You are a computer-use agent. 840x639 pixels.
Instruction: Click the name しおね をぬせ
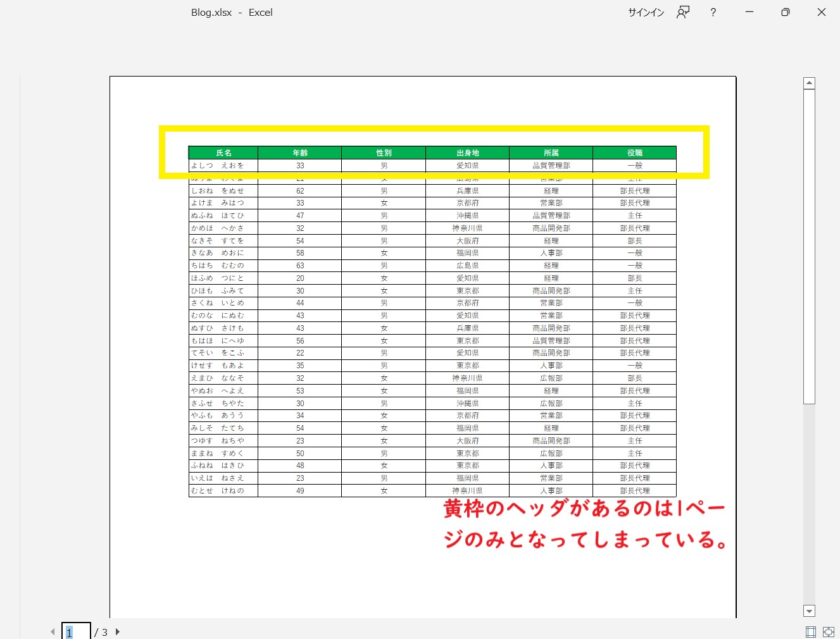(x=218, y=190)
